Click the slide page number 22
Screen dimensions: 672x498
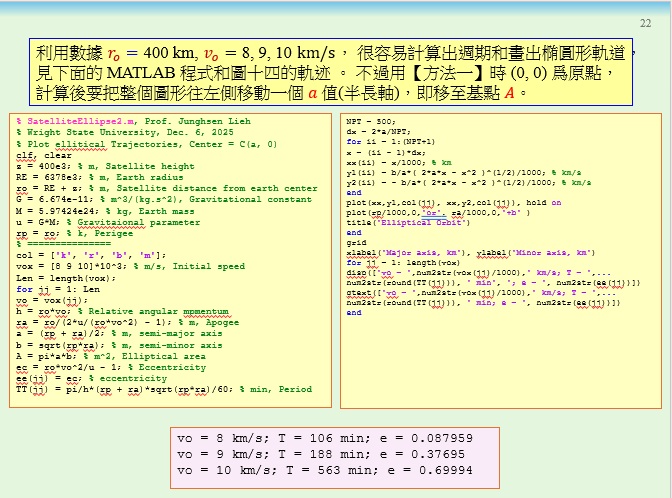coord(643,23)
